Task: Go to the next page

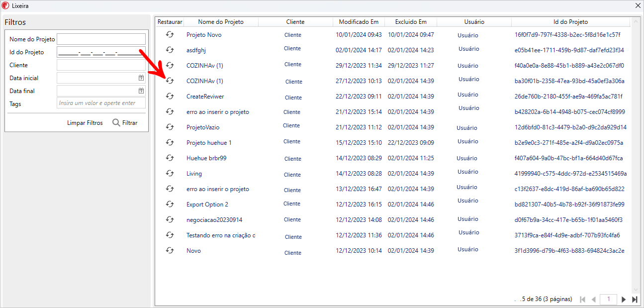Action: click(x=624, y=299)
